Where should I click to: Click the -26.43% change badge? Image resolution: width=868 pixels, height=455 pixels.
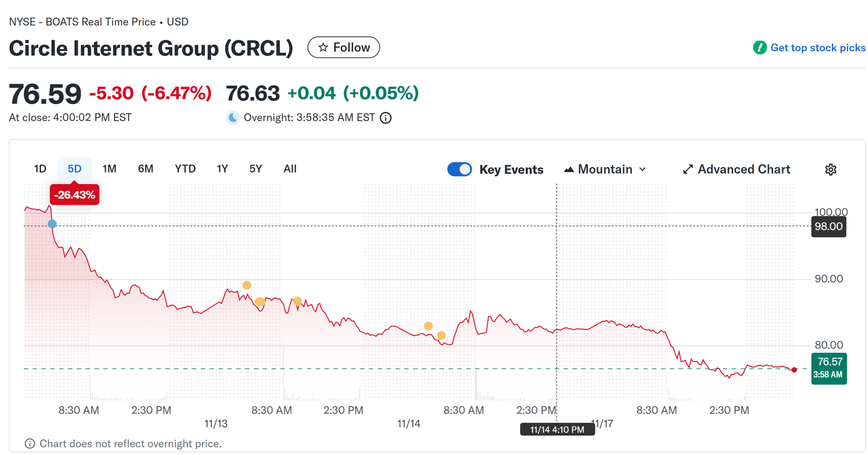[x=75, y=195]
